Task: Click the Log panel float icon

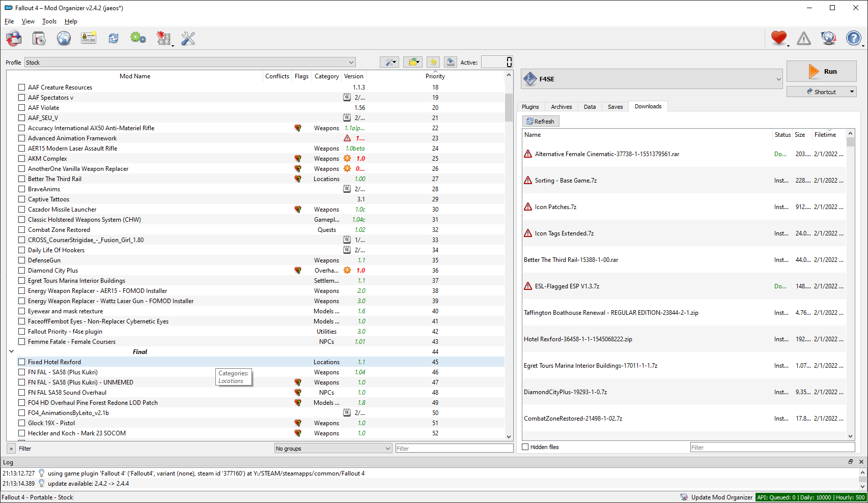Action: click(850, 462)
